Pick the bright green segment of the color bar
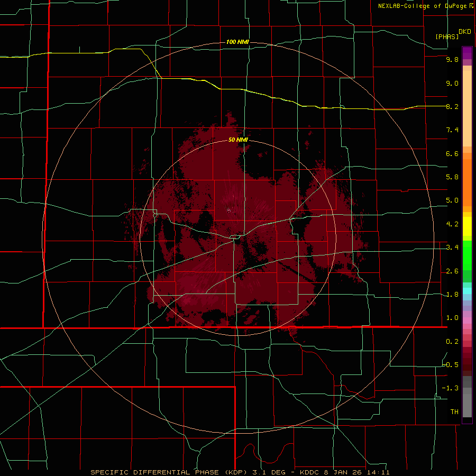 pyautogui.click(x=467, y=255)
